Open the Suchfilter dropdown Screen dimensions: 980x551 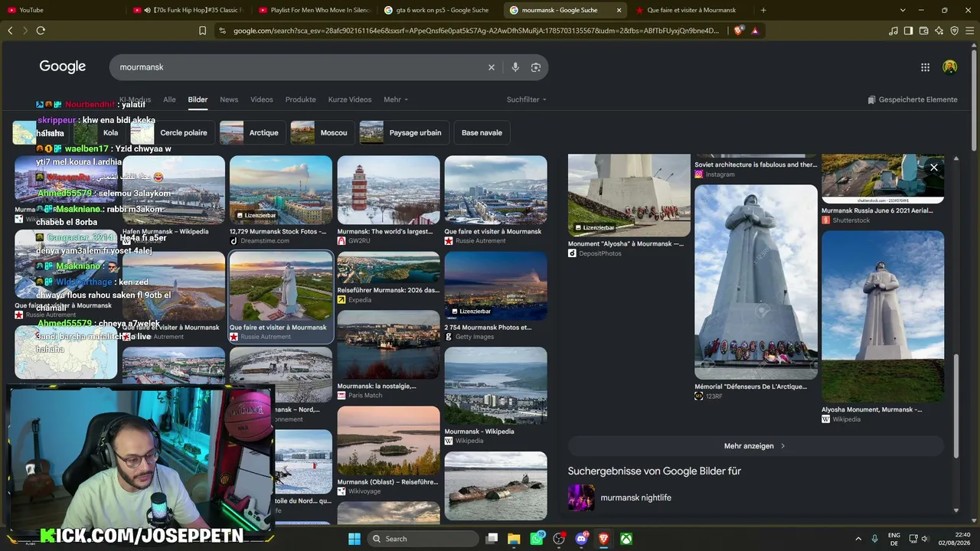click(x=527, y=99)
